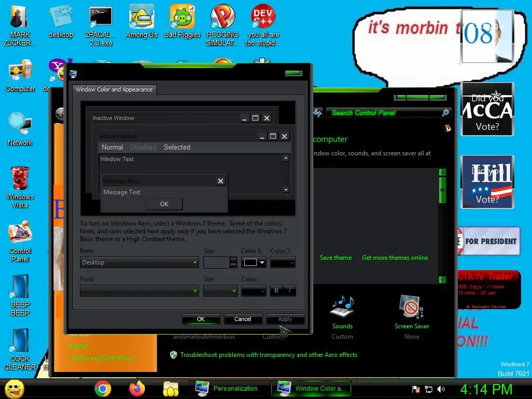Image resolution: width=532 pixels, height=399 pixels.
Task: Open the folder icon on the taskbar
Action: click(x=170, y=389)
